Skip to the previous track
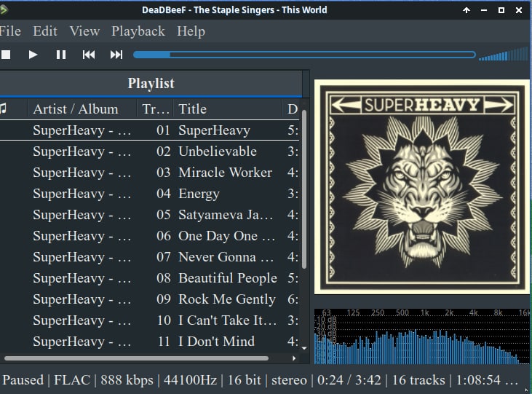The height and width of the screenshot is (394, 532). (89, 55)
